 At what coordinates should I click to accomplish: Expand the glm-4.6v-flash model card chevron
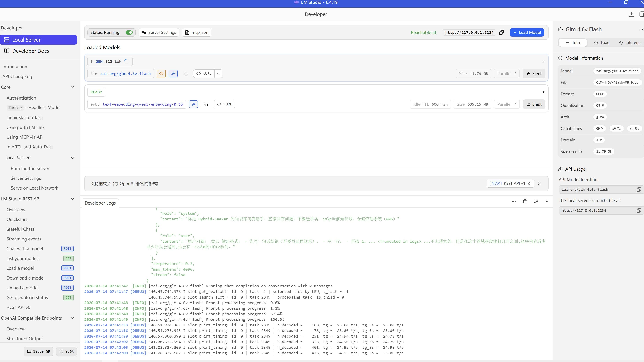click(543, 61)
